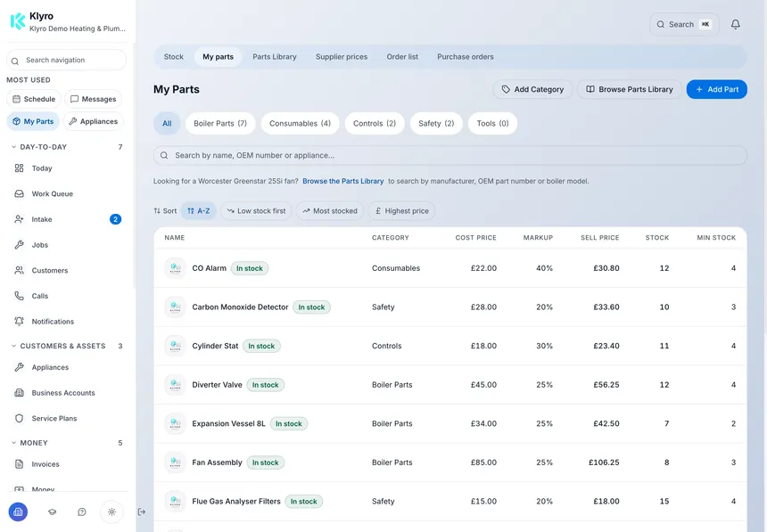The width and height of the screenshot is (767, 532).
Task: Select the All category filter
Action: [167, 123]
